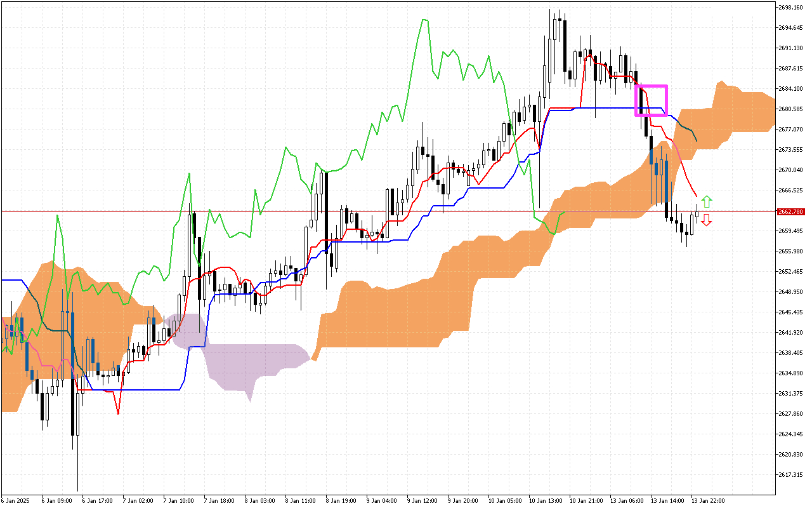Click the 7 Jan 02:00 time label
Screen dimensions: 812x508
(137, 501)
